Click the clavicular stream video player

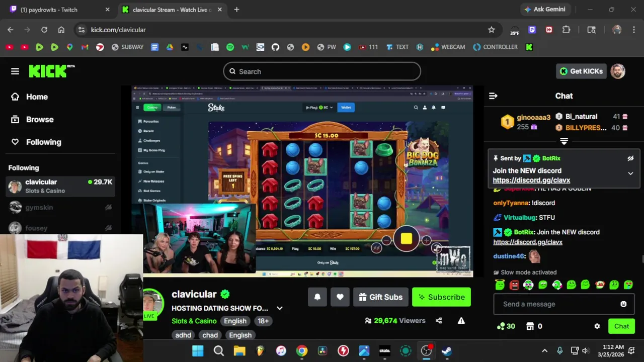[x=302, y=182]
